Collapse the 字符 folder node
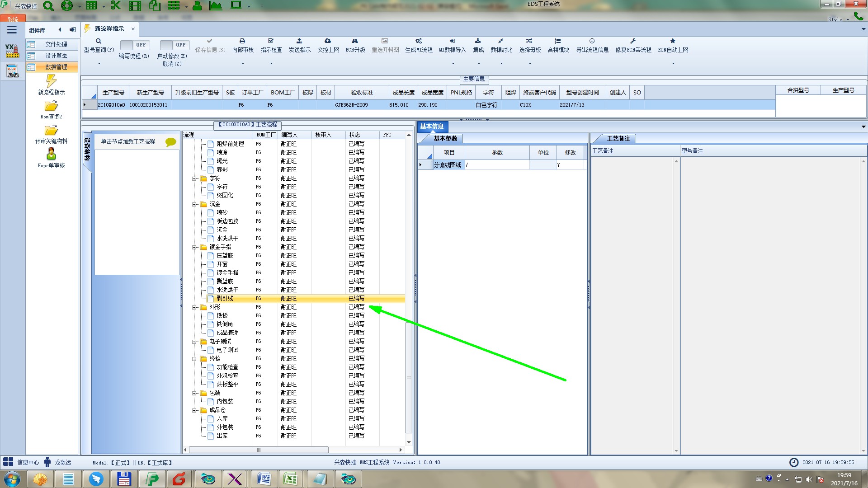 [194, 178]
